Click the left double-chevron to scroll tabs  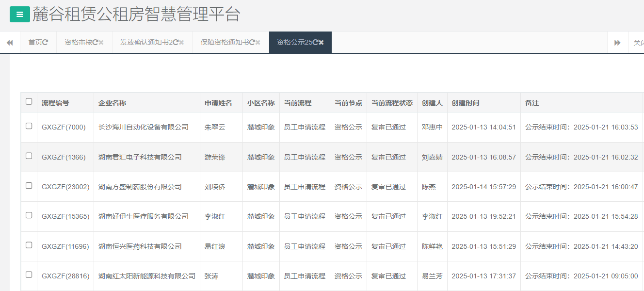10,42
